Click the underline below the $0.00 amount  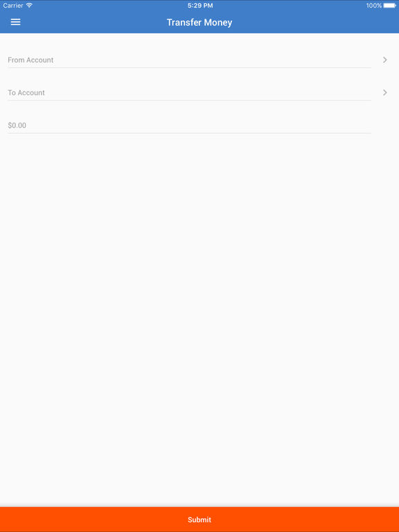tap(189, 133)
